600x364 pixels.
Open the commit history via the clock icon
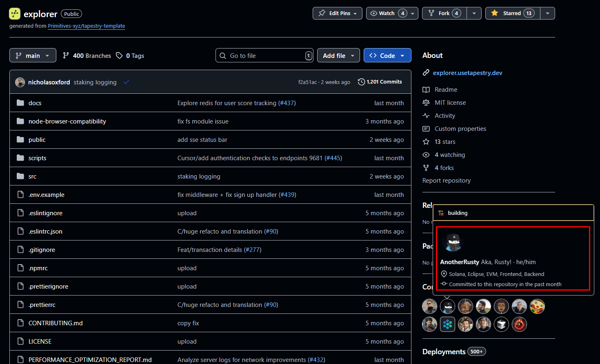point(361,82)
